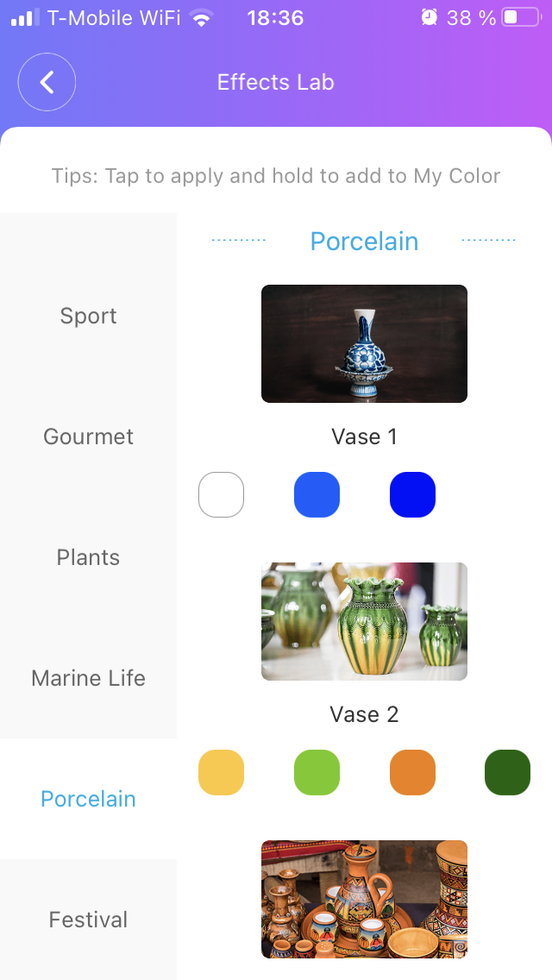Select the orange Vase 2 swatch

pos(412,772)
